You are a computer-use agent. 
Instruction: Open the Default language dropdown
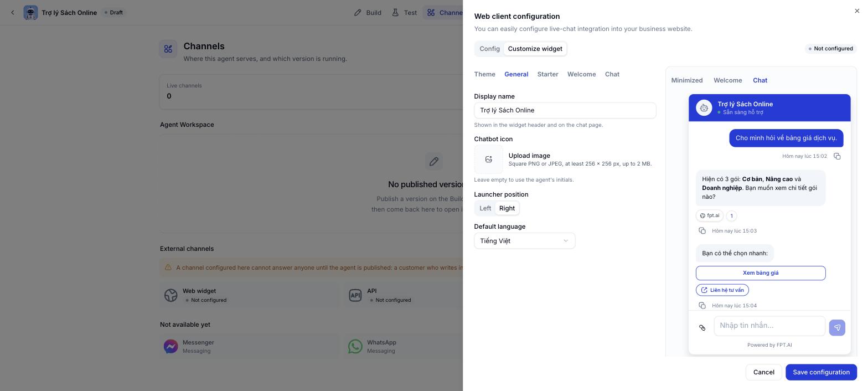pyautogui.click(x=524, y=241)
